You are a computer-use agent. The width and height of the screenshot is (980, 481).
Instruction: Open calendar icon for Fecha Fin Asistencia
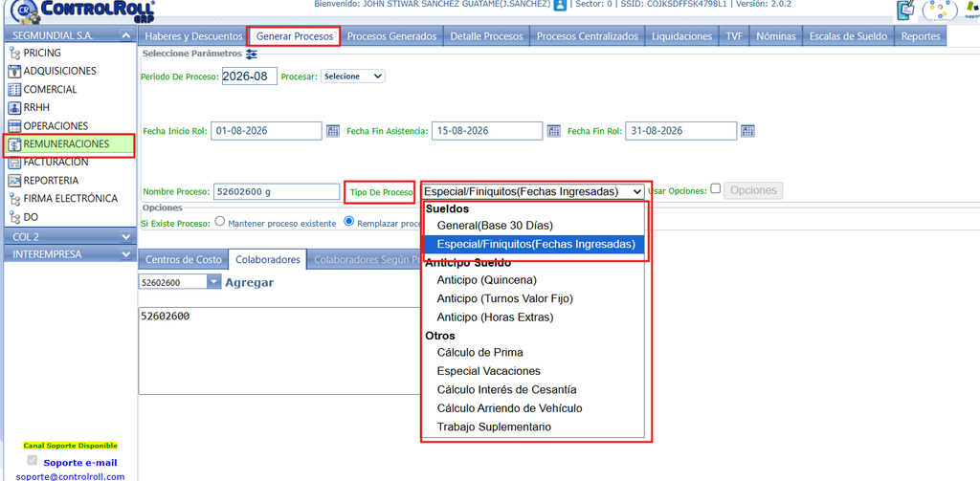(554, 131)
